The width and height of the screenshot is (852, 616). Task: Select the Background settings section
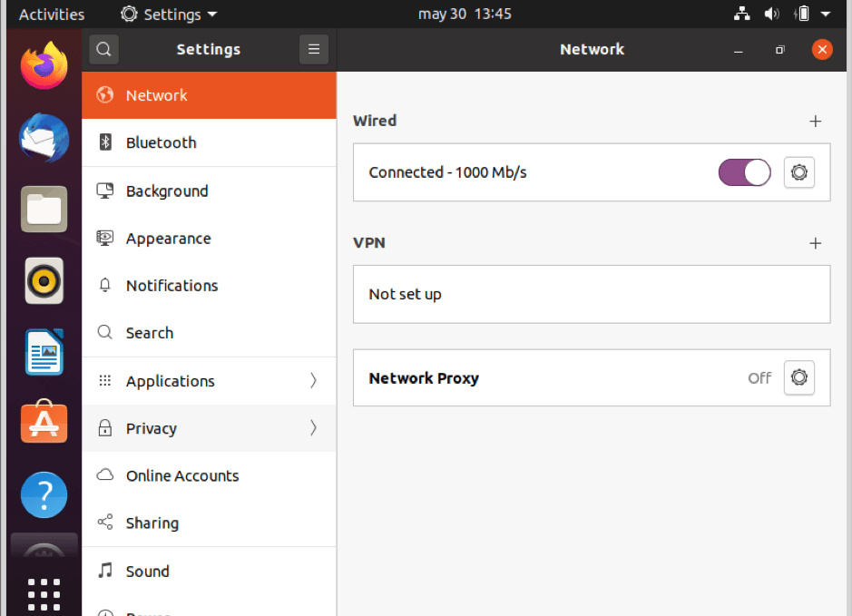(166, 191)
